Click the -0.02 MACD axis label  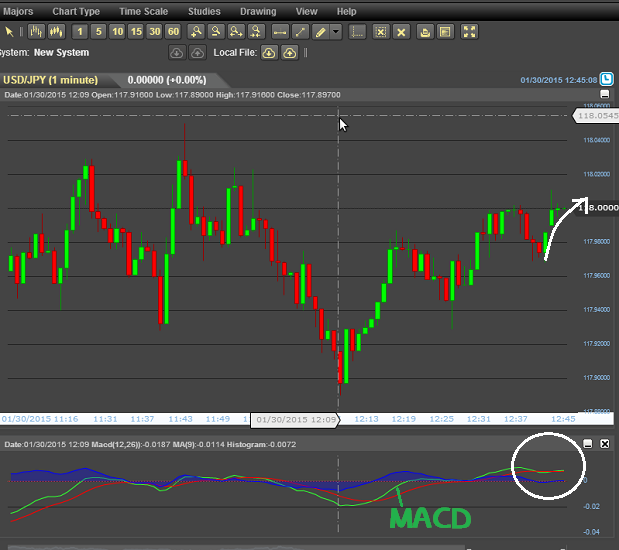tap(591, 506)
